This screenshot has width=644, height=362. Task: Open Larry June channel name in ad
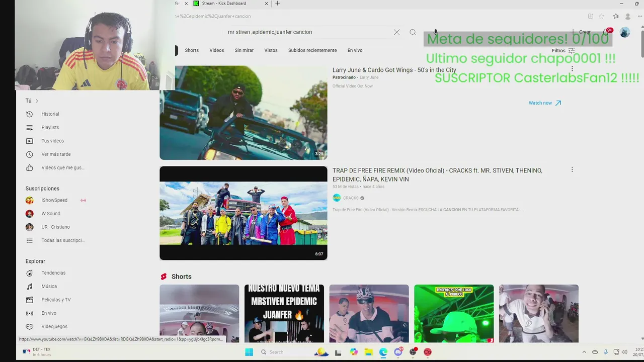(369, 77)
